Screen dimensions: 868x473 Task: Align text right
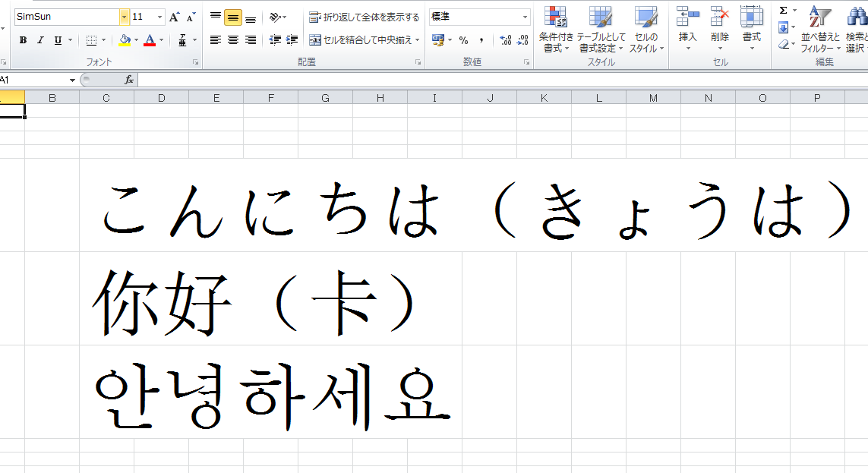pyautogui.click(x=250, y=39)
